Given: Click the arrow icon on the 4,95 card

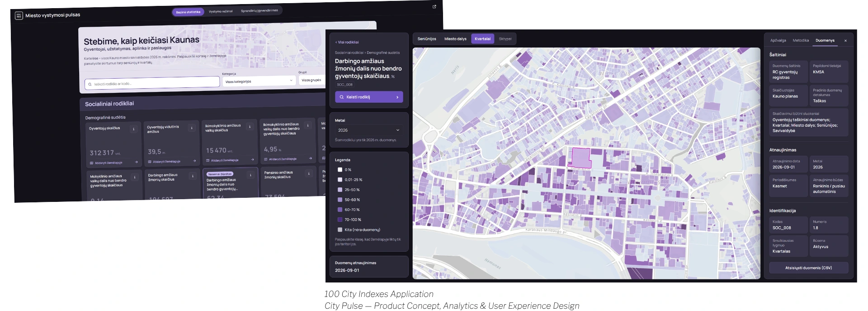Looking at the screenshot, I should (x=311, y=158).
